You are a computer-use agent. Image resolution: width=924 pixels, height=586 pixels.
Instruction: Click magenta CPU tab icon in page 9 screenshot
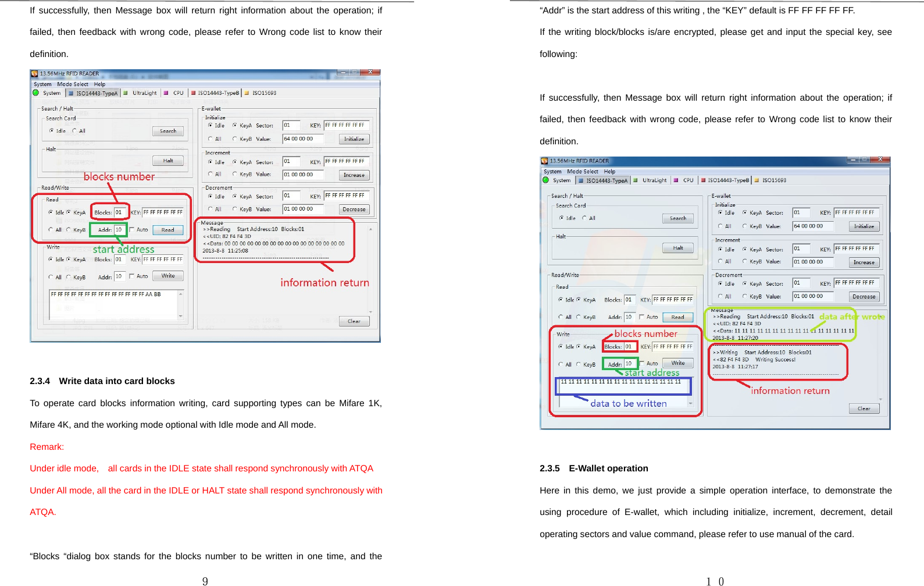pyautogui.click(x=166, y=93)
